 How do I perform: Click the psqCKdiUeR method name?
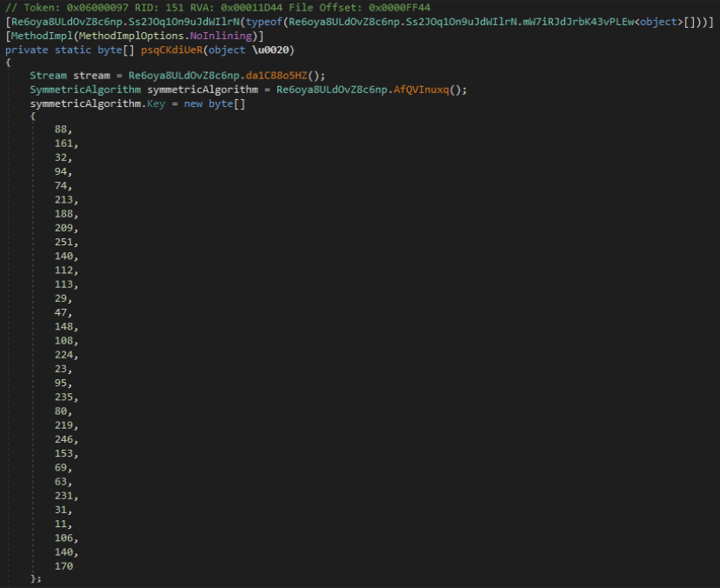pos(171,50)
